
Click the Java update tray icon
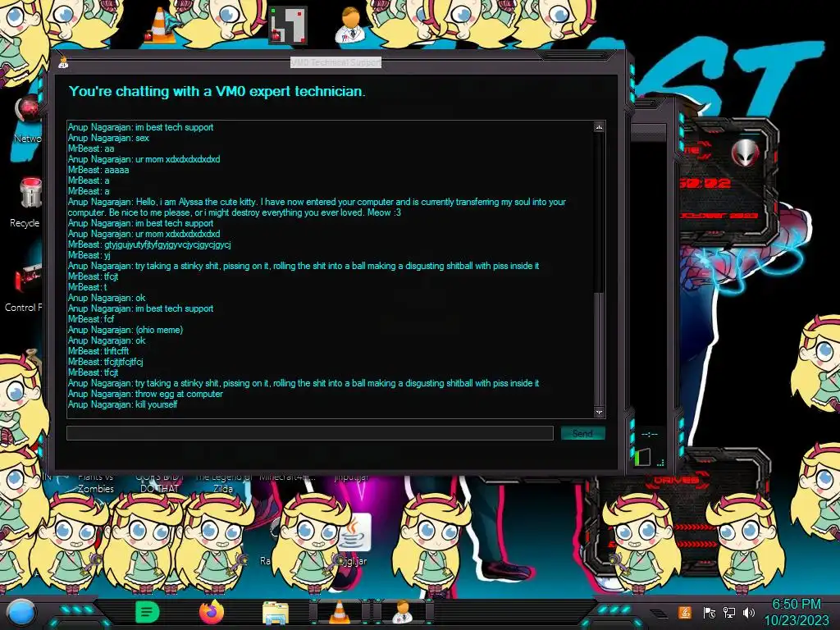click(x=685, y=612)
